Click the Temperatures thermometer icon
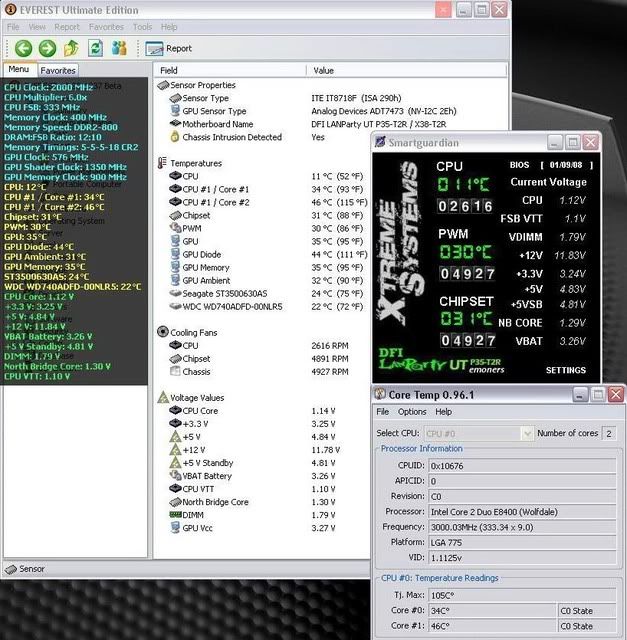This screenshot has height=640, width=627. 162,163
